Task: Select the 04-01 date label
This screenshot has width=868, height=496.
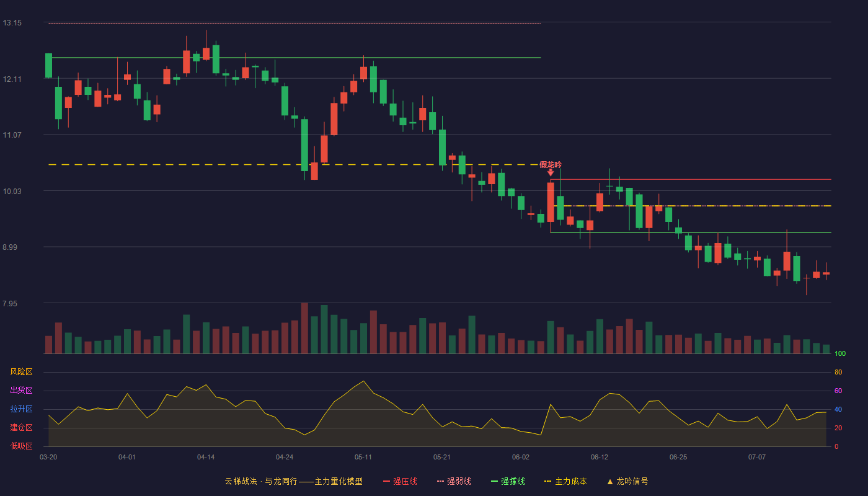Action: click(127, 457)
